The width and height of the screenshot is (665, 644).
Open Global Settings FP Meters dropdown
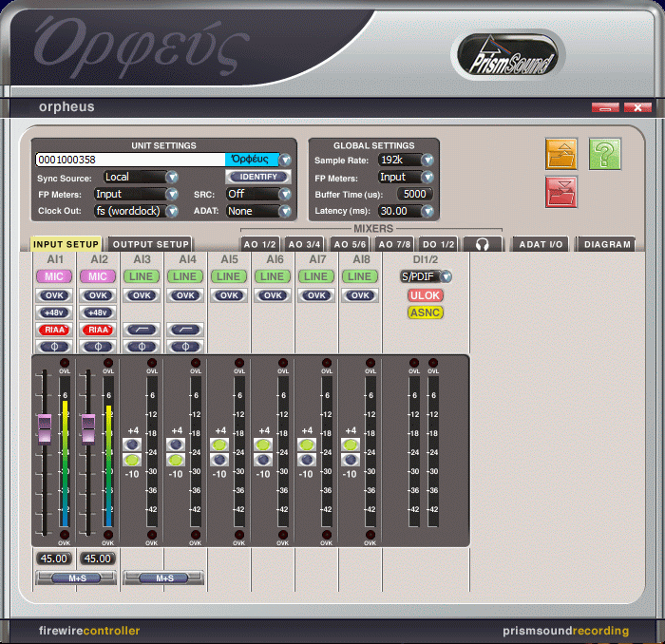[x=427, y=177]
